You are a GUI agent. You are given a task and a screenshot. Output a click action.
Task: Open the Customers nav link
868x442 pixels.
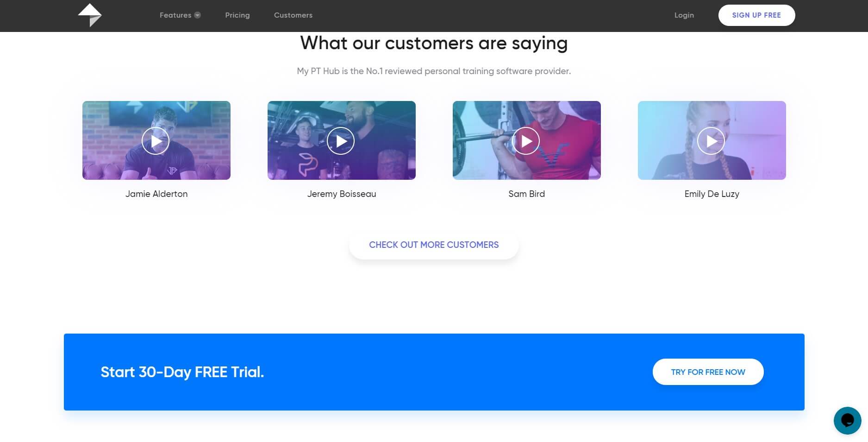pos(293,15)
